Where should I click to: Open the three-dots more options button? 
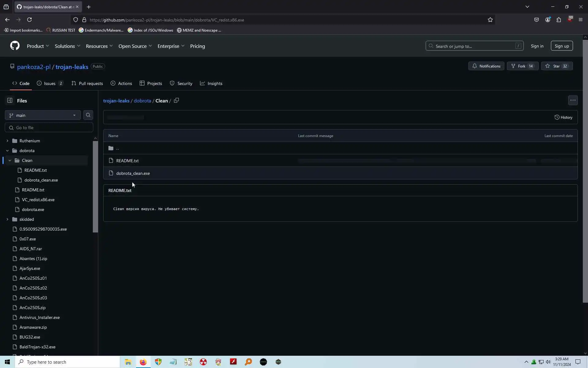[x=573, y=100]
